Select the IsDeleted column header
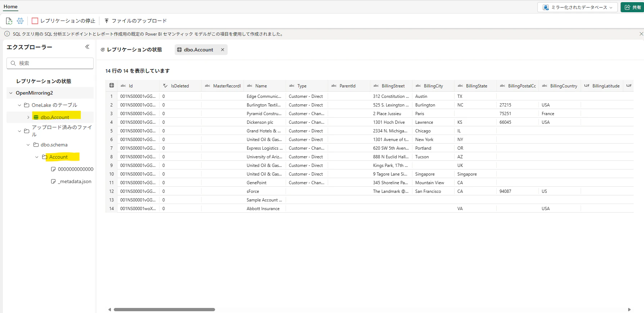The height and width of the screenshot is (313, 644). click(x=180, y=86)
